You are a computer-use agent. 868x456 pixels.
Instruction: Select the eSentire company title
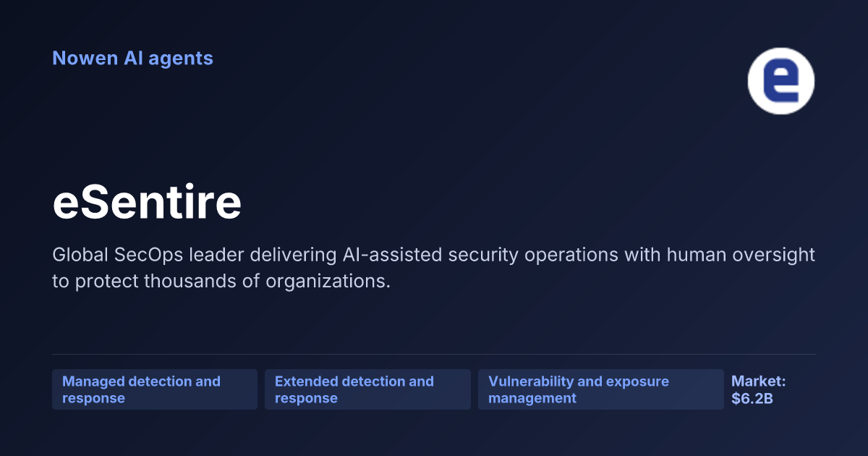[x=147, y=203]
